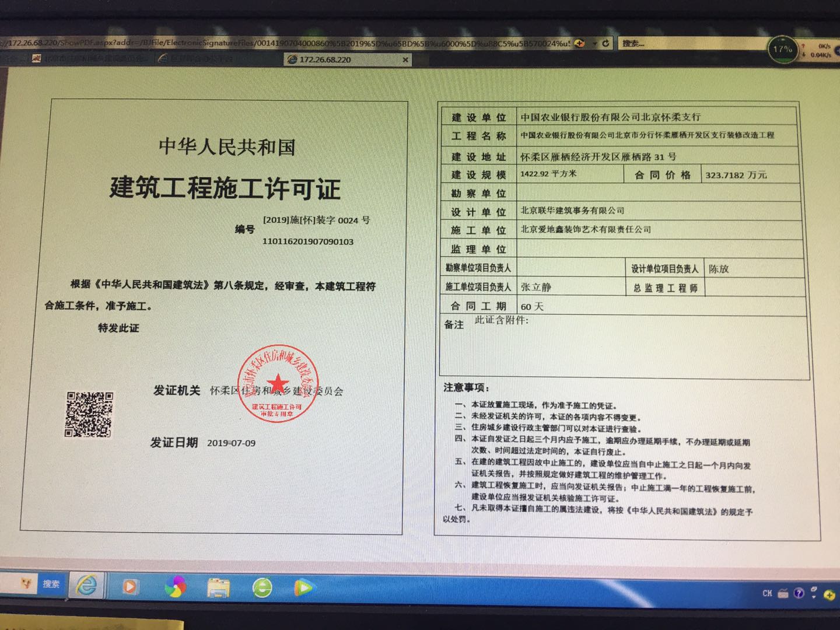Image resolution: width=840 pixels, height=630 pixels.
Task: Click 特发此证 text
Action: pos(118,328)
